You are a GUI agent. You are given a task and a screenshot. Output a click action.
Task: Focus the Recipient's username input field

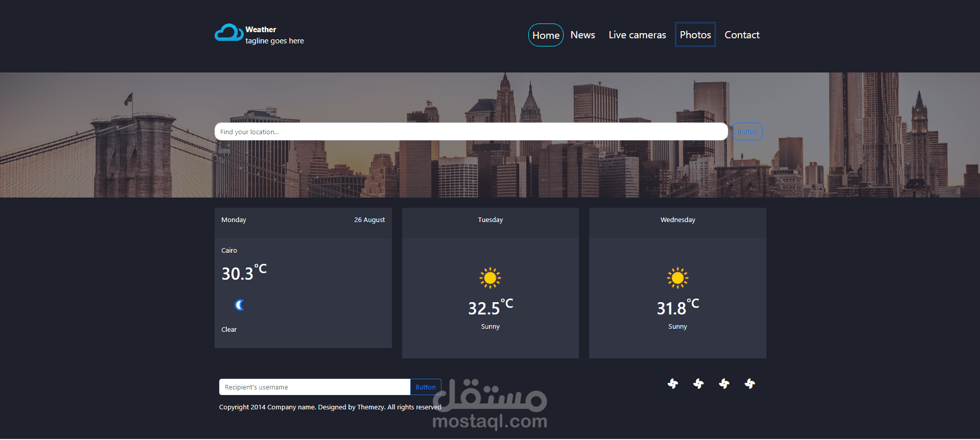(315, 387)
